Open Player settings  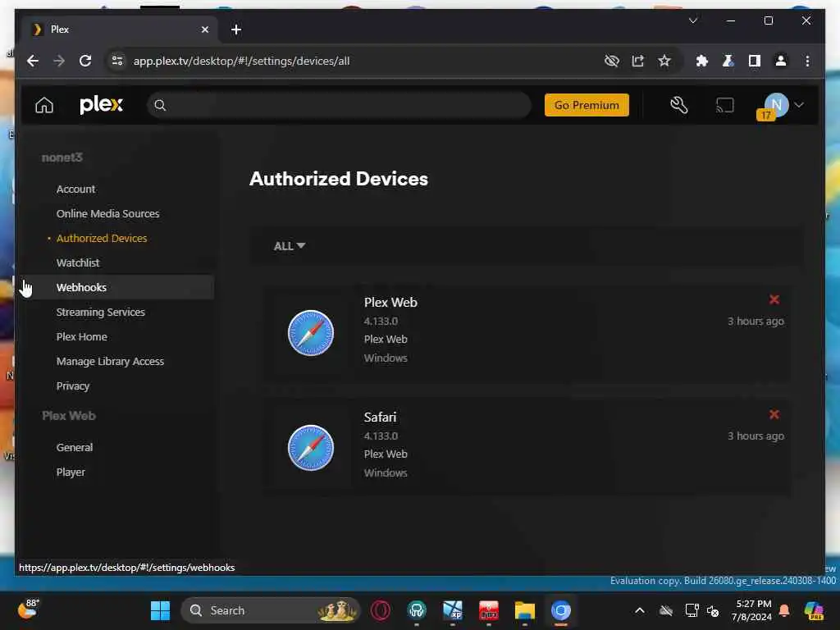click(71, 472)
